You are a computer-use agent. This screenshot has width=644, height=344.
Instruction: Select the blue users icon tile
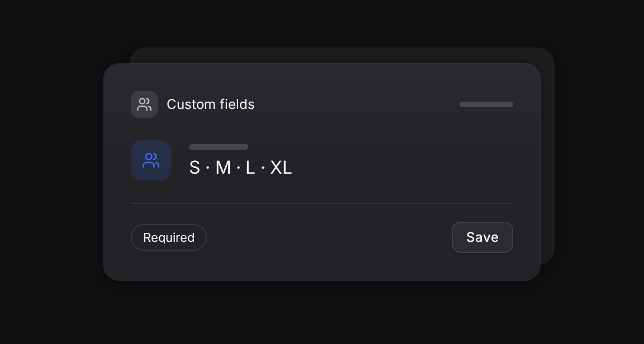point(151,160)
